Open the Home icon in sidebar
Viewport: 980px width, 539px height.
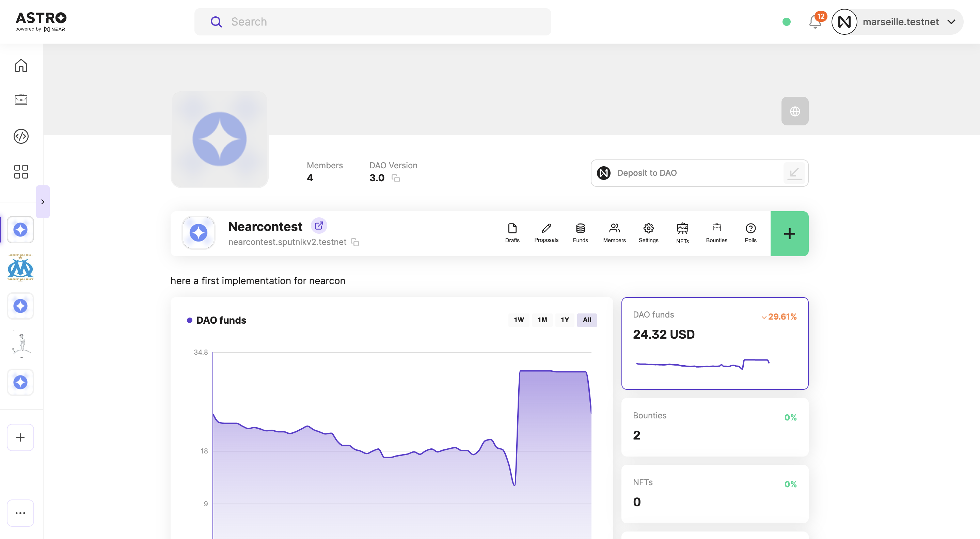click(x=21, y=65)
